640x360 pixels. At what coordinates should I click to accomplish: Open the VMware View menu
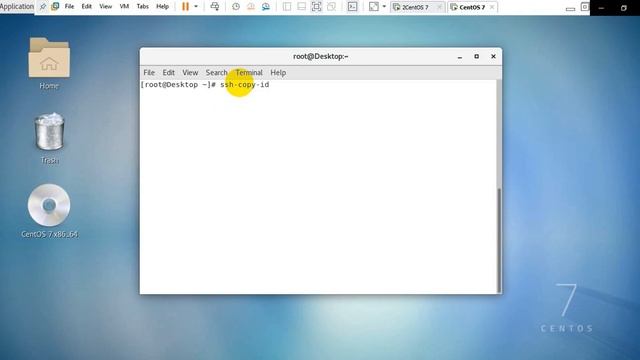[x=105, y=7]
